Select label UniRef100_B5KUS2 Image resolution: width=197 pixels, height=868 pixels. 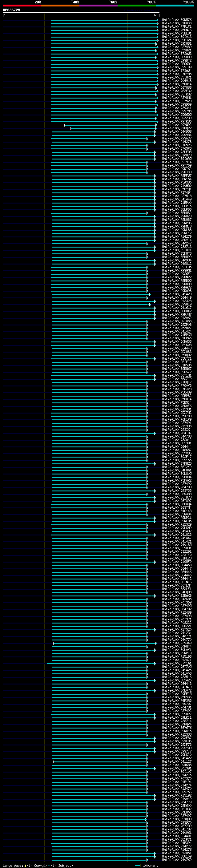coord(177,213)
